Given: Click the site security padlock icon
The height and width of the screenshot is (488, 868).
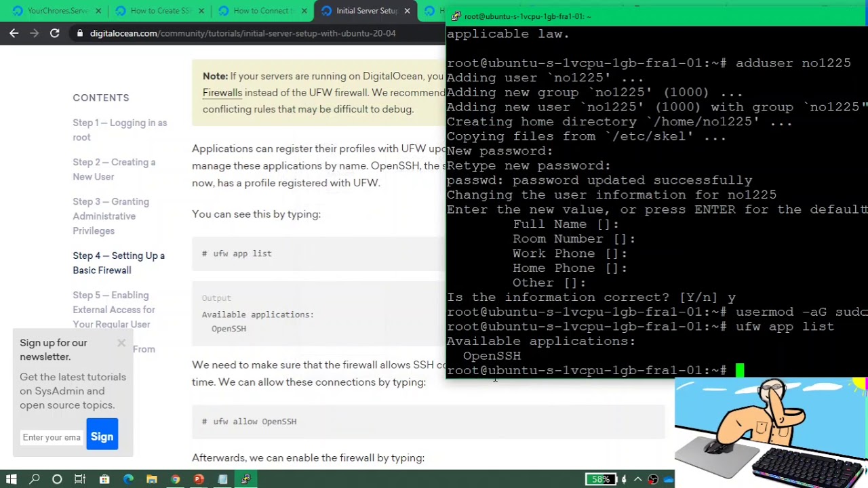Looking at the screenshot, I should [x=81, y=33].
